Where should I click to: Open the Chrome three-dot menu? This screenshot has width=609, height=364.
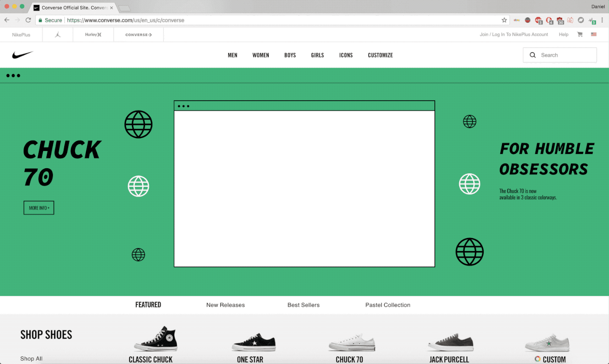pyautogui.click(x=602, y=20)
